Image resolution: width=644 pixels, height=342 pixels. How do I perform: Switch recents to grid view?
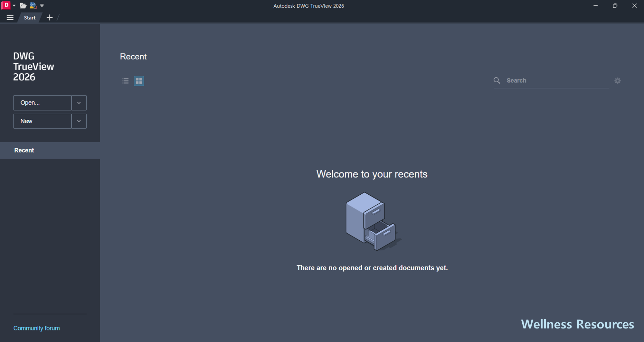click(x=139, y=81)
